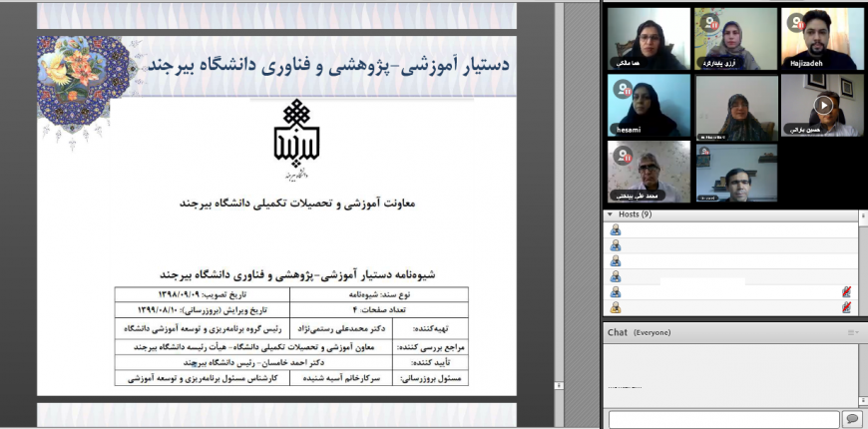Click paused camera icon on top-middle video tile

tap(709, 22)
